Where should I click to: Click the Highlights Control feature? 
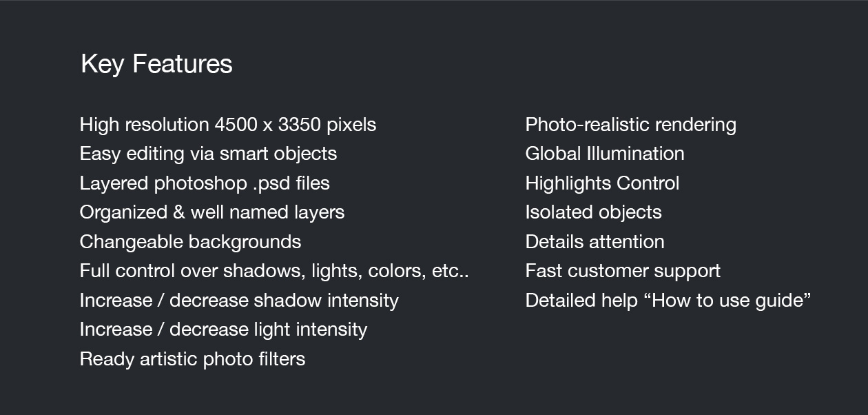click(x=602, y=183)
